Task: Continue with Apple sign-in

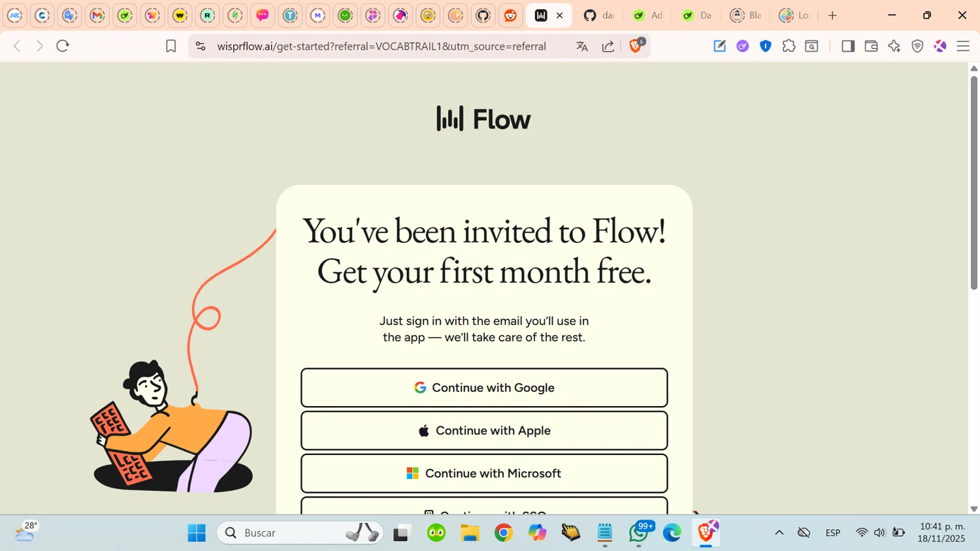Action: tap(484, 431)
